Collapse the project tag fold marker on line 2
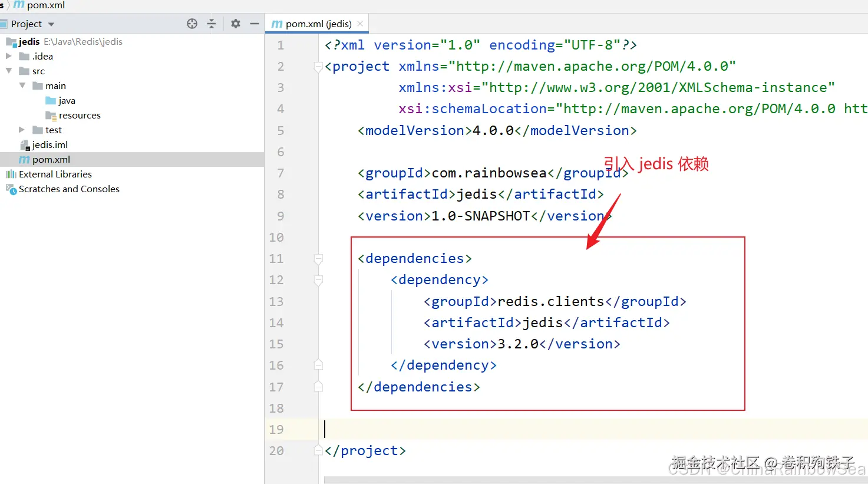Image resolution: width=868 pixels, height=484 pixels. 318,67
